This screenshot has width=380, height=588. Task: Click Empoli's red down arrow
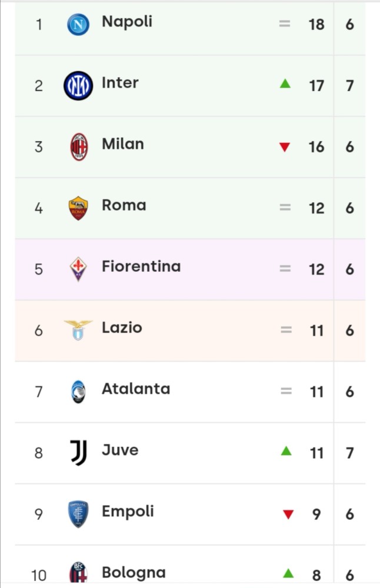288,514
